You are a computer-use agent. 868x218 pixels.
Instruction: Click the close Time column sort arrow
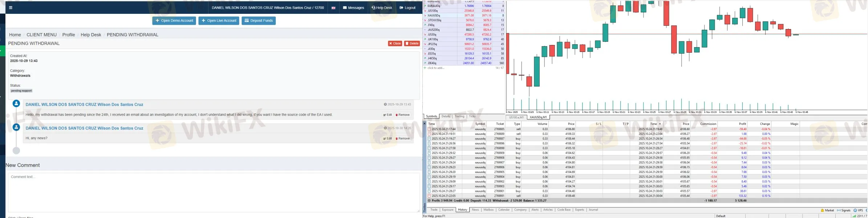[x=660, y=124]
